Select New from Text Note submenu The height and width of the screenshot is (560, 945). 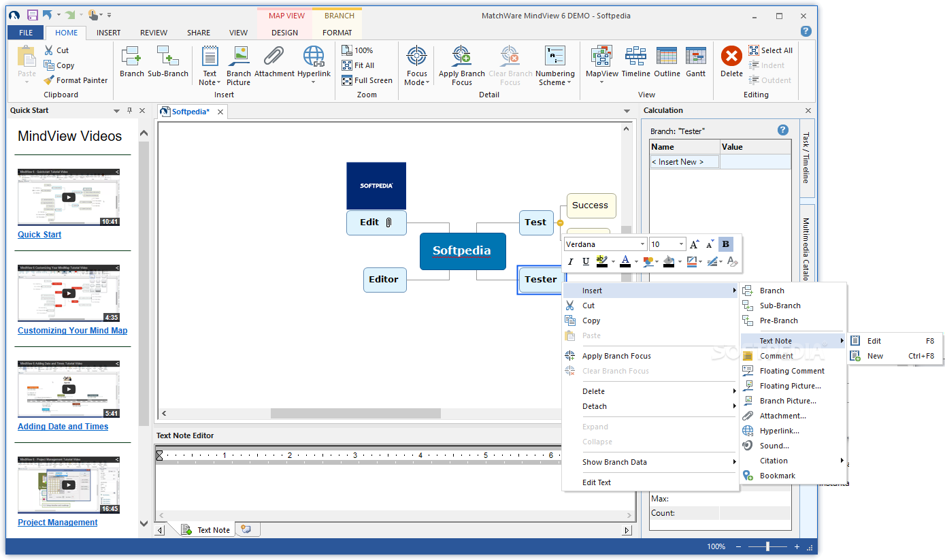895,356
